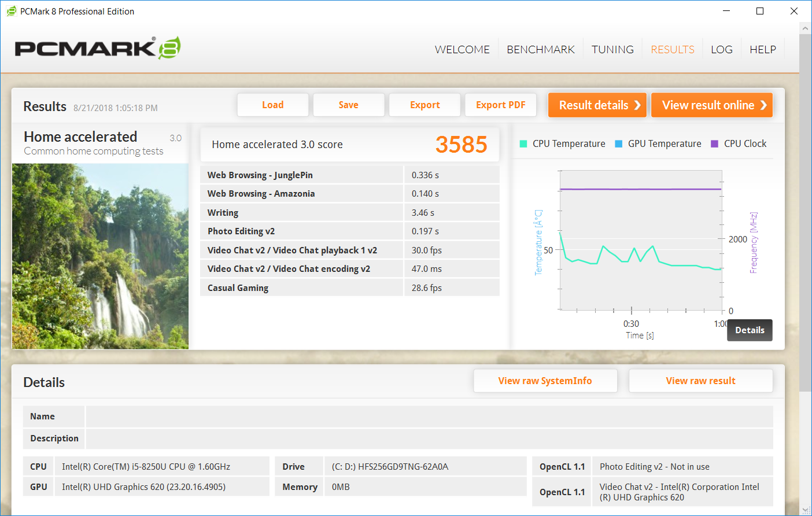Switch to the Benchmark tab
812x516 pixels.
[x=541, y=50]
